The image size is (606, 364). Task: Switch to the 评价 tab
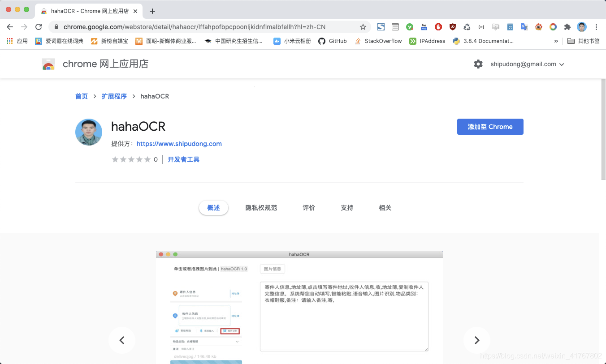(x=309, y=208)
